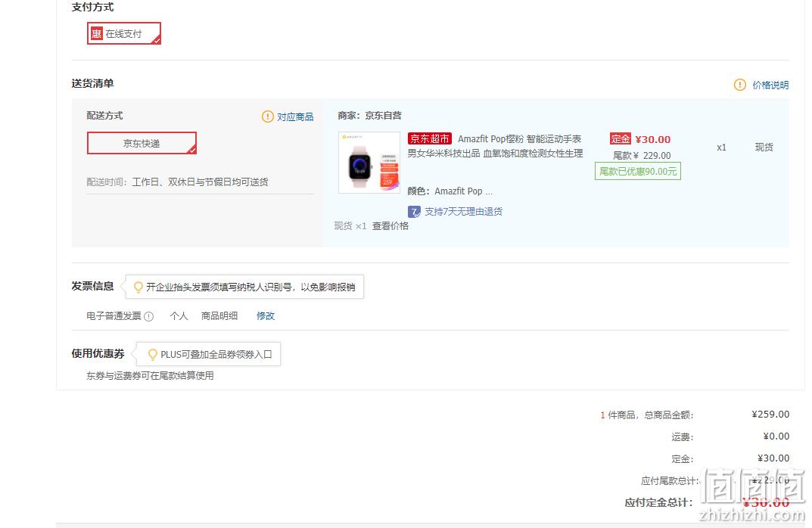Click the delivery time 工作日、双休日 text
This screenshot has width=812, height=528.
(200, 182)
